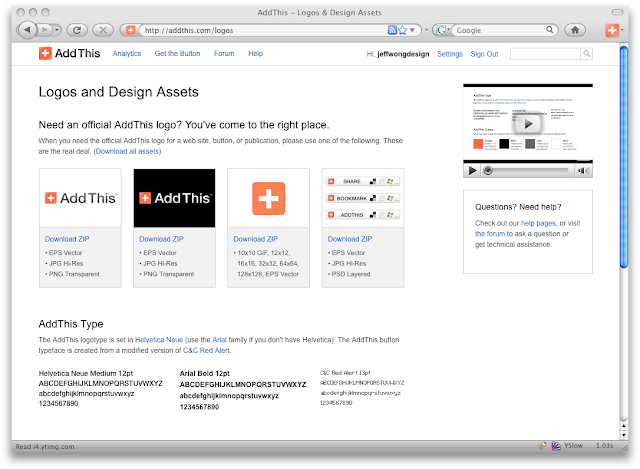Viewport: 640px width, 469px height.
Task: Open the back/forward history dropdown arrow
Action: click(57, 30)
